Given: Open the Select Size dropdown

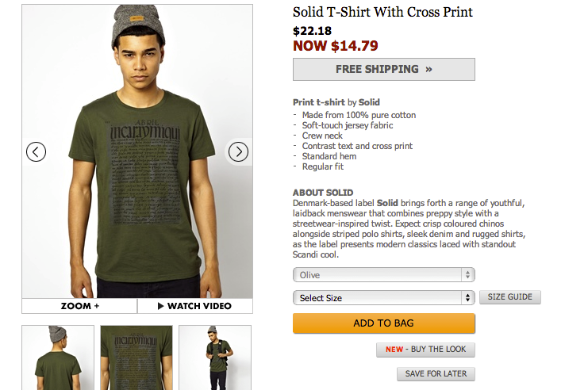Looking at the screenshot, I should pyautogui.click(x=383, y=298).
